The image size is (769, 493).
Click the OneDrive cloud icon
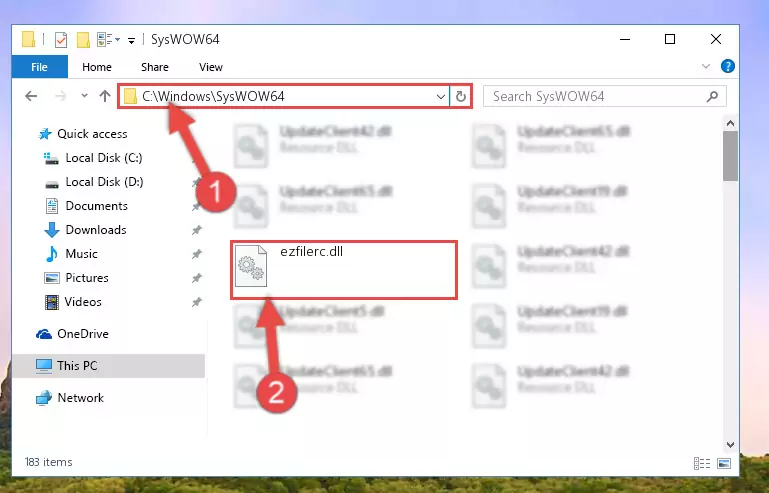(44, 334)
